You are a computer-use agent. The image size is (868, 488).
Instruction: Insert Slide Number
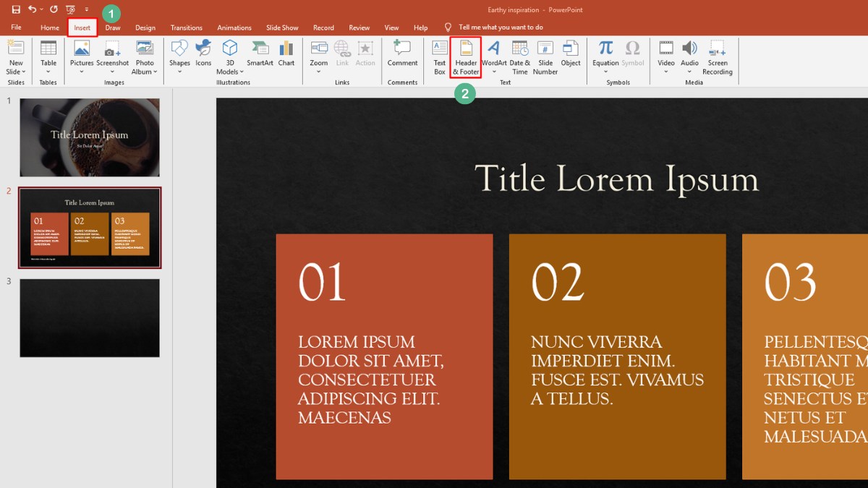545,57
